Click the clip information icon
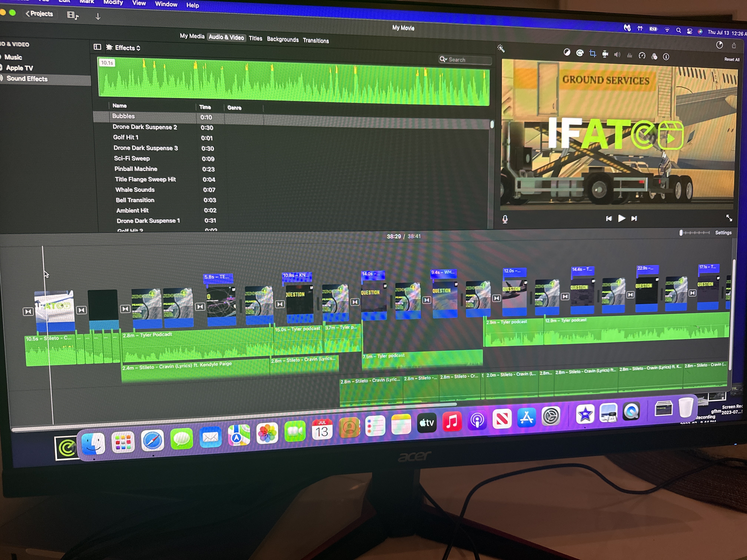The height and width of the screenshot is (560, 747). click(x=666, y=57)
